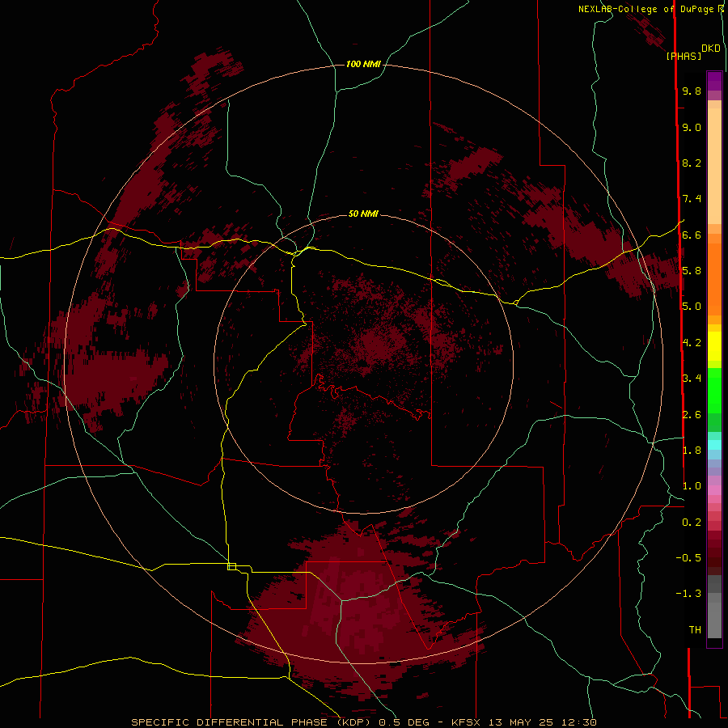The width and height of the screenshot is (728, 728).
Task: Pick the pink band of the color scale
Action: (x=714, y=490)
